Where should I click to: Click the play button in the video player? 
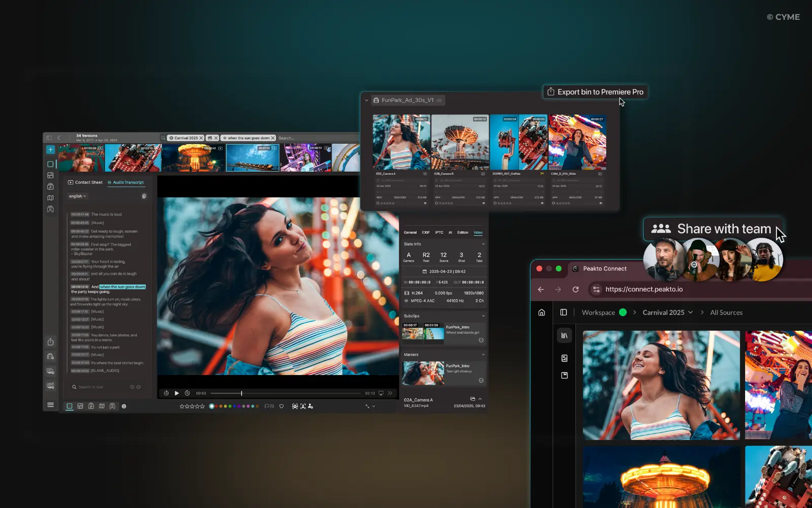click(x=177, y=393)
